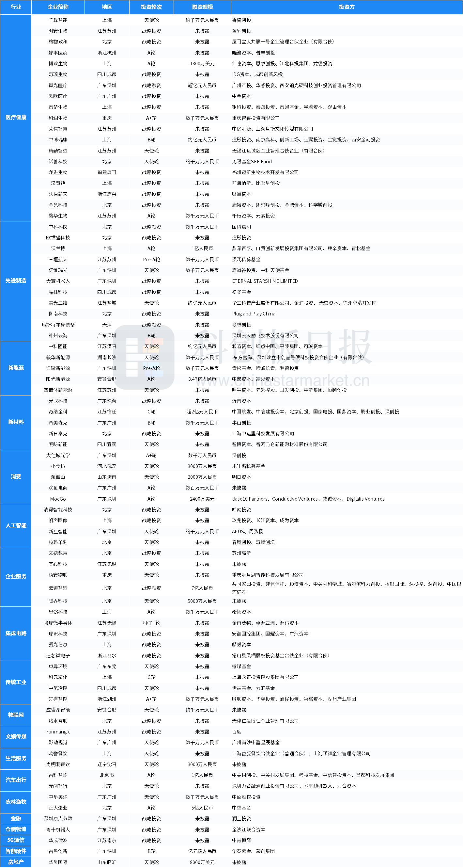Image resolution: width=463 pixels, height=868 pixels.
Task: Click the 2400万美元 funding amount
Action: tap(202, 499)
